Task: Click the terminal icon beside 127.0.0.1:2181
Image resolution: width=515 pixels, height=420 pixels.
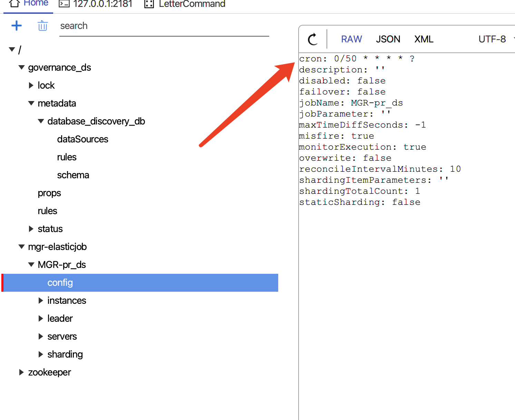Action: [64, 4]
